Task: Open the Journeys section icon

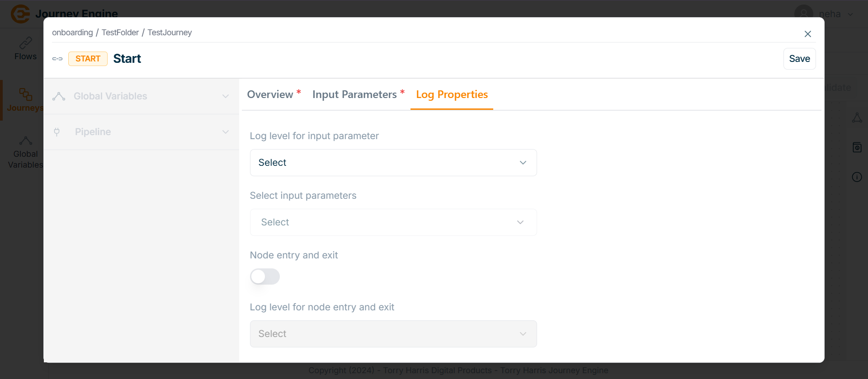Action: pos(25,94)
